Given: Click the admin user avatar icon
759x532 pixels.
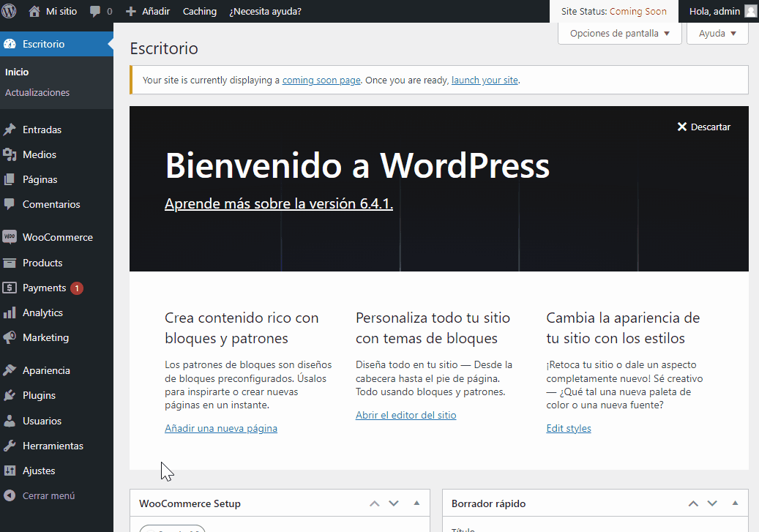Looking at the screenshot, I should click(750, 11).
